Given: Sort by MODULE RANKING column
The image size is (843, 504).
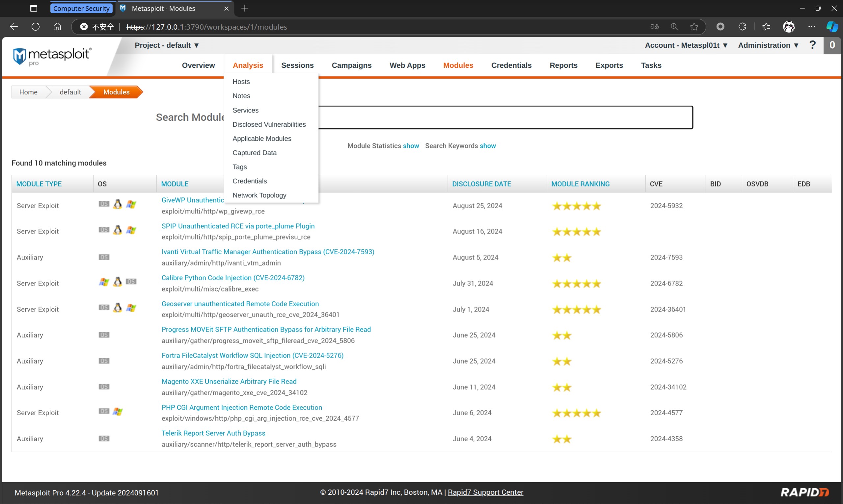Looking at the screenshot, I should (x=580, y=184).
